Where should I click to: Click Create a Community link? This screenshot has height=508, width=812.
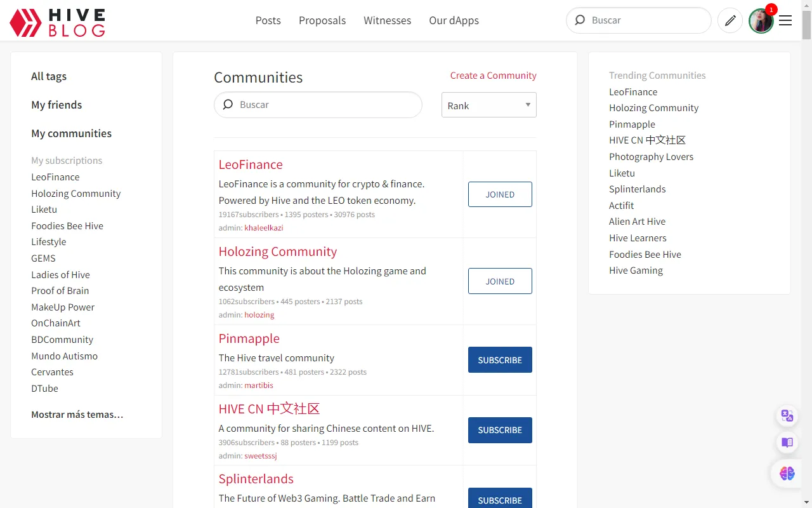point(494,76)
